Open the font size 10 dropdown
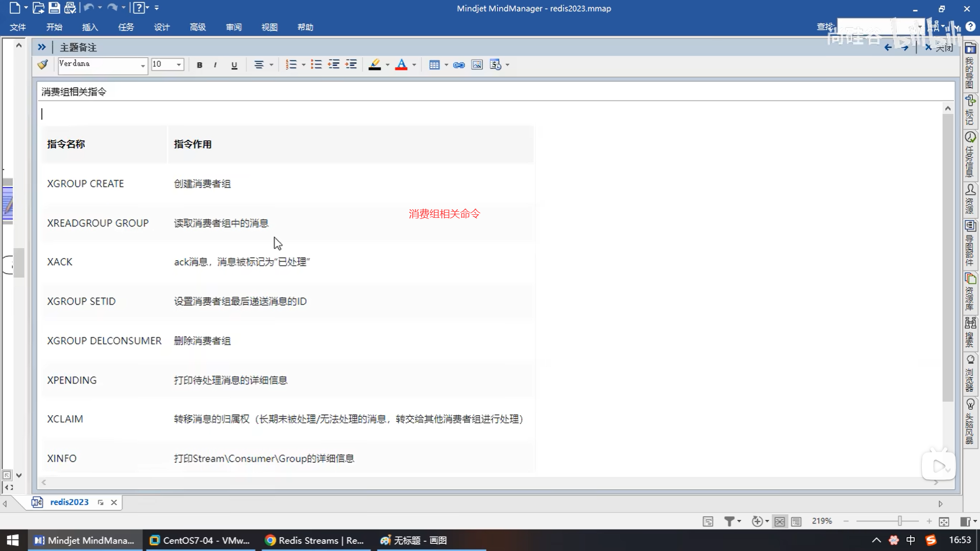The image size is (980, 551). point(179,65)
